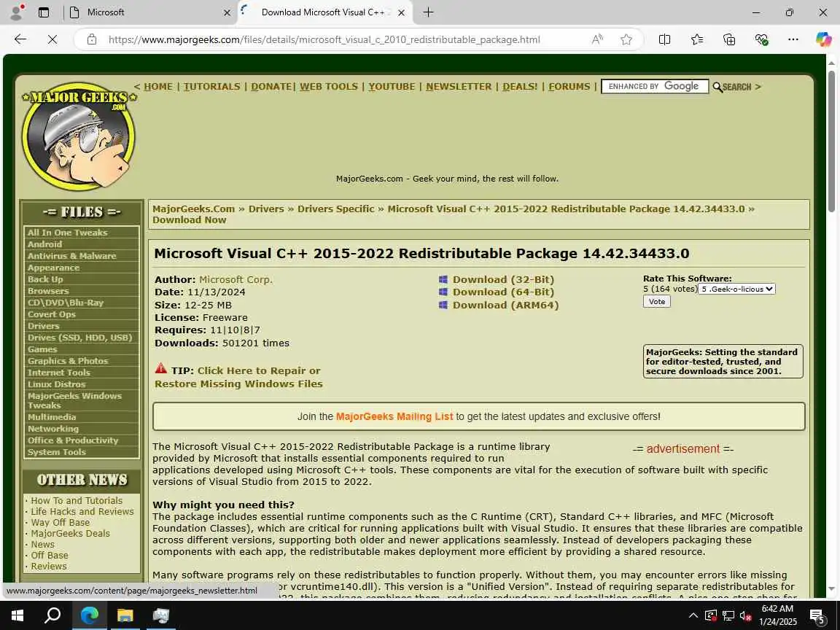Open WEB TOOLS navigation link
The width and height of the screenshot is (840, 630).
[328, 86]
